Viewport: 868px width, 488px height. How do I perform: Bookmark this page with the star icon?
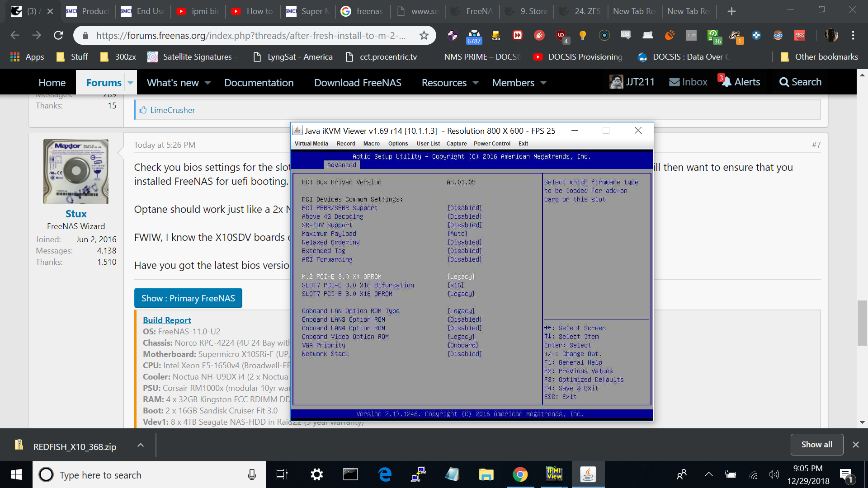[424, 35]
